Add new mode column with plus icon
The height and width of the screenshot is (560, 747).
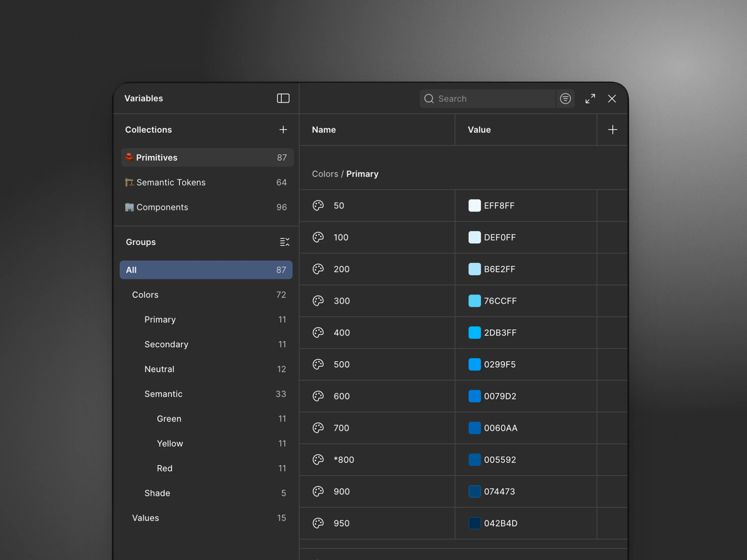pyautogui.click(x=612, y=130)
